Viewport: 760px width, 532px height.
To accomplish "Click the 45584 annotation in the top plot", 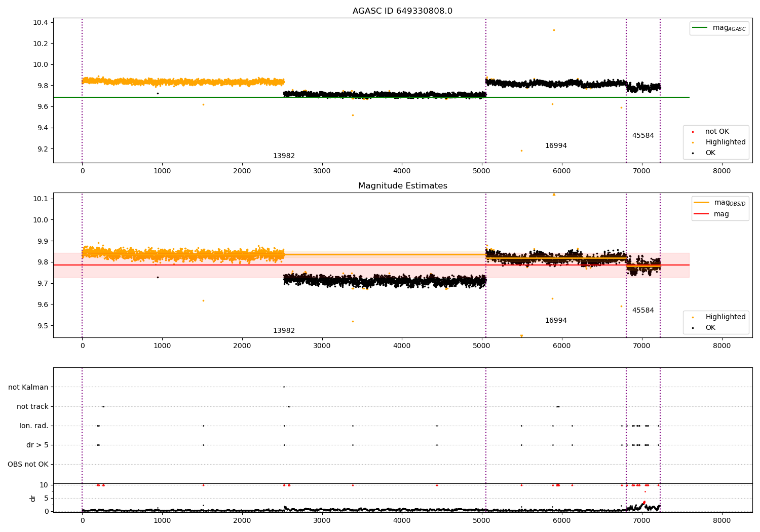I will pyautogui.click(x=643, y=136).
